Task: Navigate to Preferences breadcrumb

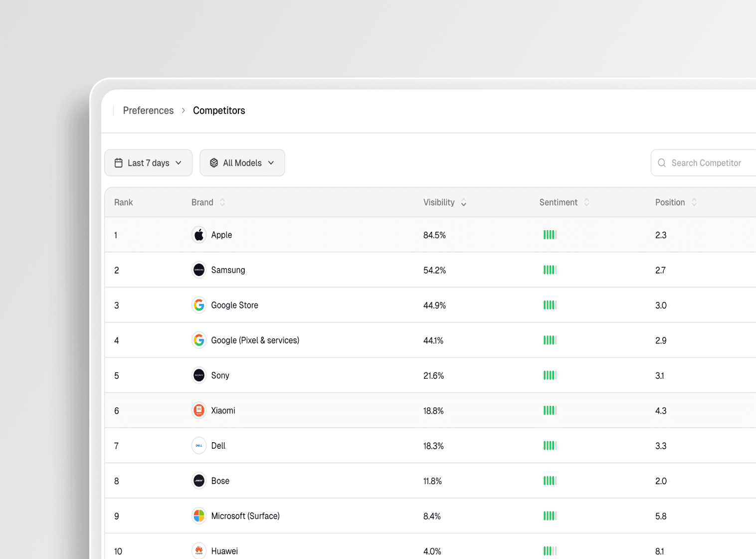Action: (148, 110)
